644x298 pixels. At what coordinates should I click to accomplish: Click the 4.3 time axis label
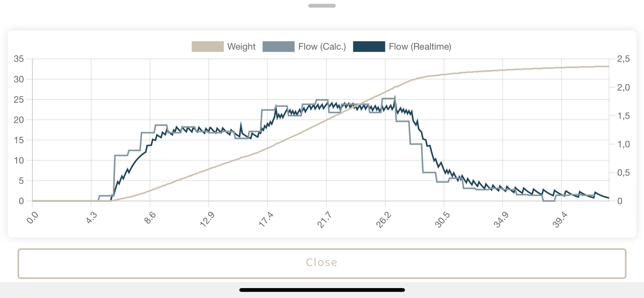point(91,218)
